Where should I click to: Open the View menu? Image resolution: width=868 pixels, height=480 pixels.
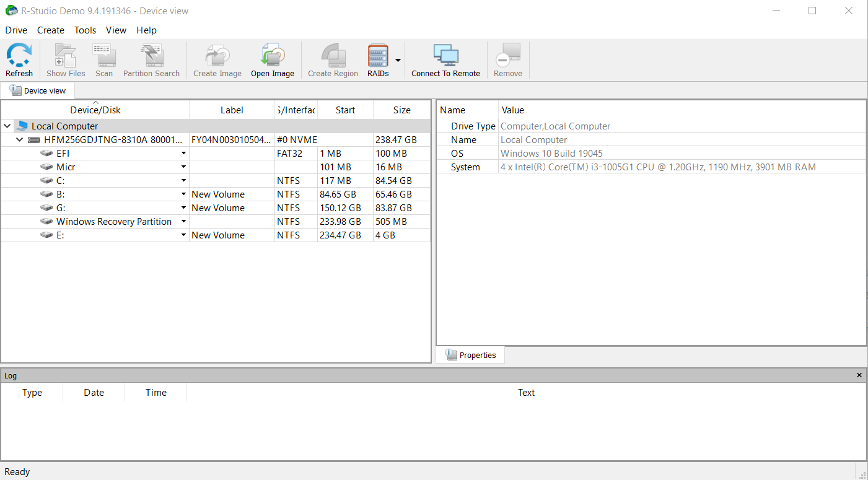coord(116,30)
